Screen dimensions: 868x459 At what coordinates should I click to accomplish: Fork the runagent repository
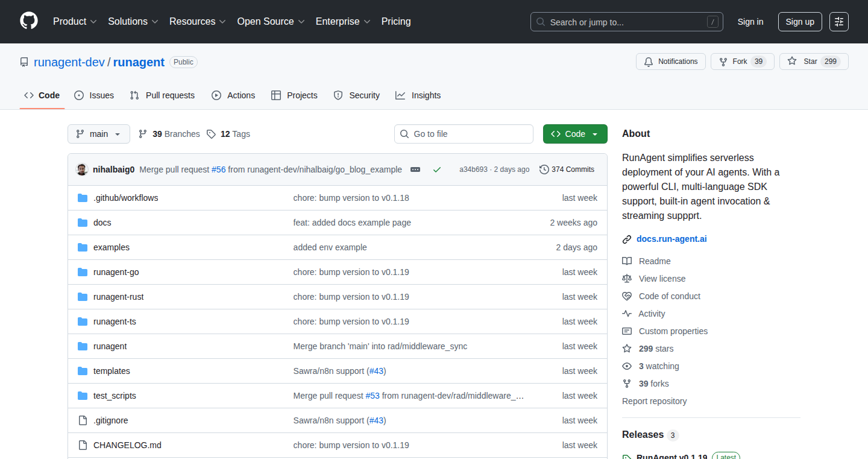coord(742,62)
